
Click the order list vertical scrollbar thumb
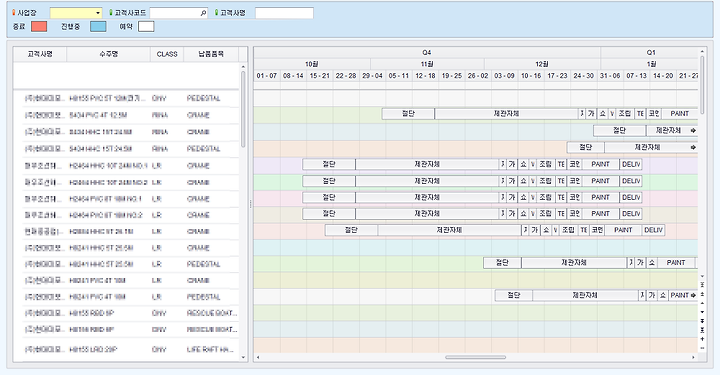tap(243, 109)
